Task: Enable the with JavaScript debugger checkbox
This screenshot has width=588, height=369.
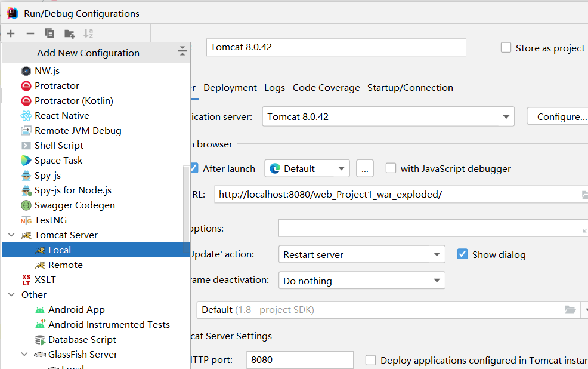Action: click(x=391, y=168)
